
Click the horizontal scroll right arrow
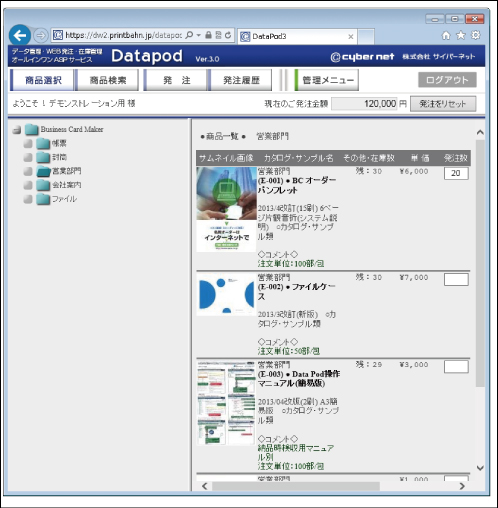(462, 486)
